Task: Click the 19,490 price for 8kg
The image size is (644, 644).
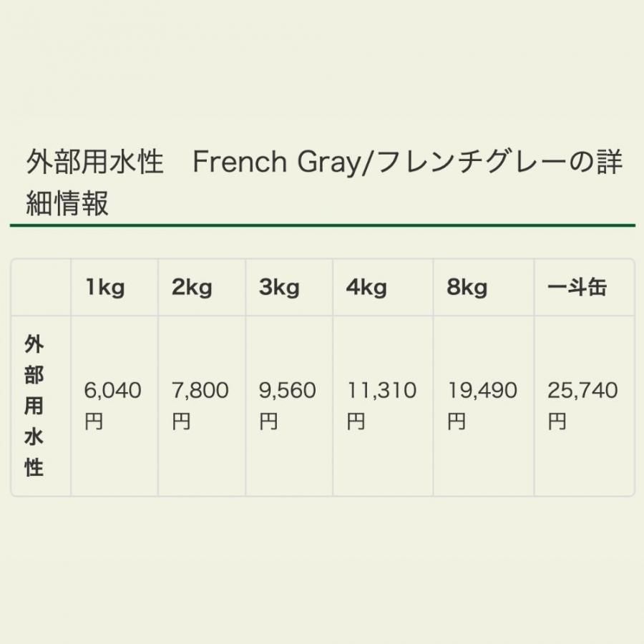Action: 482,391
